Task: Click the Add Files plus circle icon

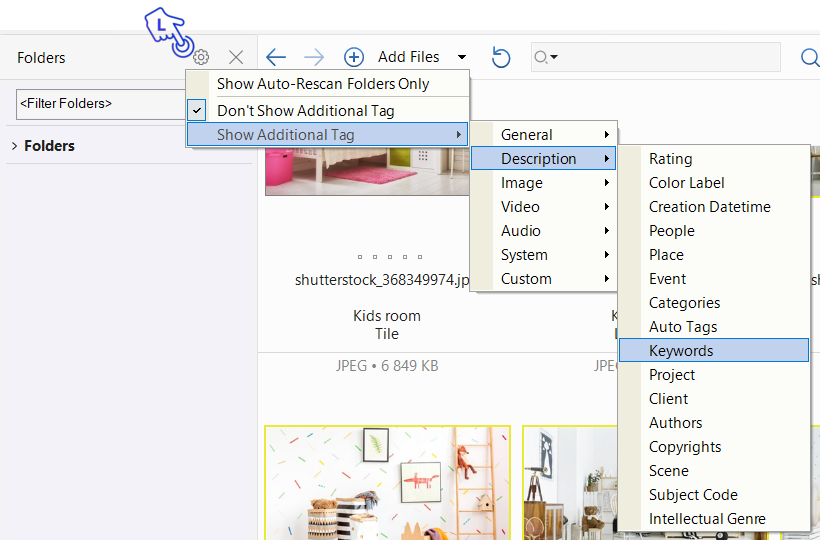Action: [354, 58]
